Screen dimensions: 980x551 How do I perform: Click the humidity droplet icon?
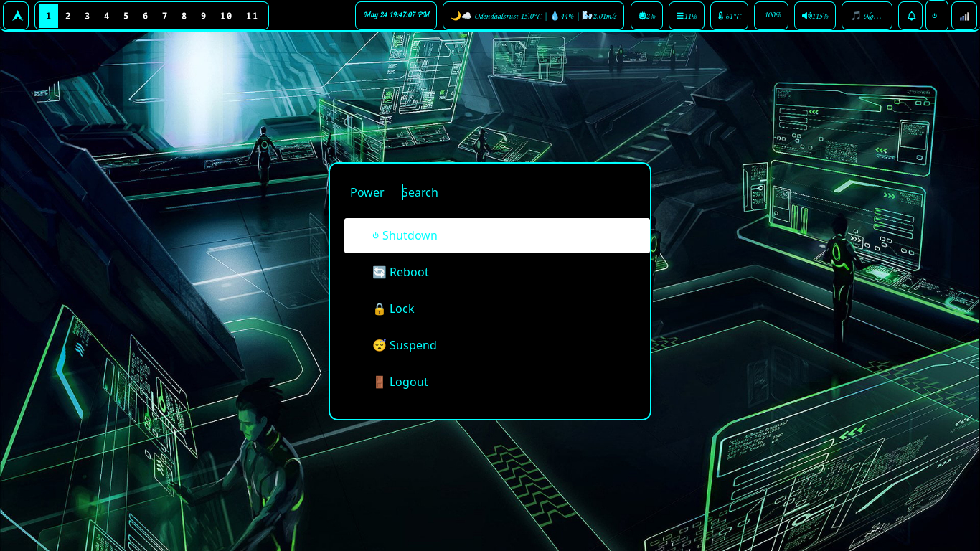click(x=555, y=16)
